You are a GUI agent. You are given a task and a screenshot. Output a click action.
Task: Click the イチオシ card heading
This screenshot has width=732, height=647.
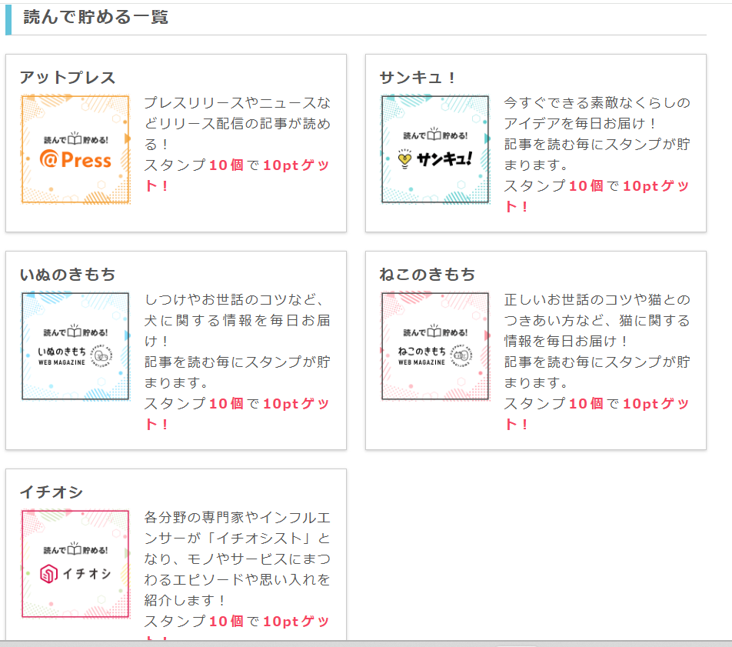[x=51, y=491]
